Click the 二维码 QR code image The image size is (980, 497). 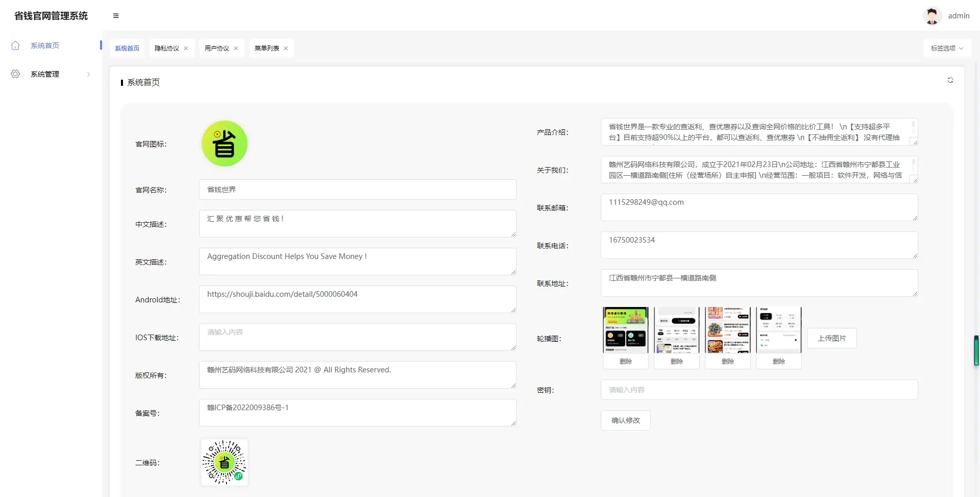225,462
